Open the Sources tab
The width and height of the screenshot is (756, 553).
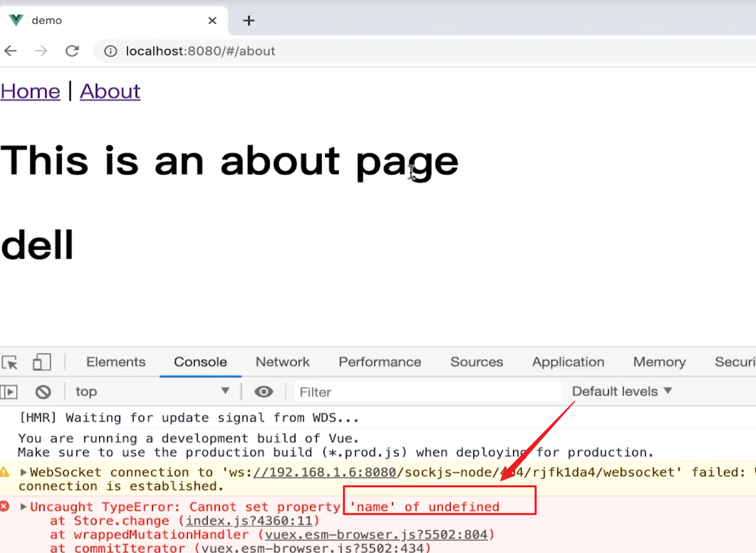[x=477, y=362]
